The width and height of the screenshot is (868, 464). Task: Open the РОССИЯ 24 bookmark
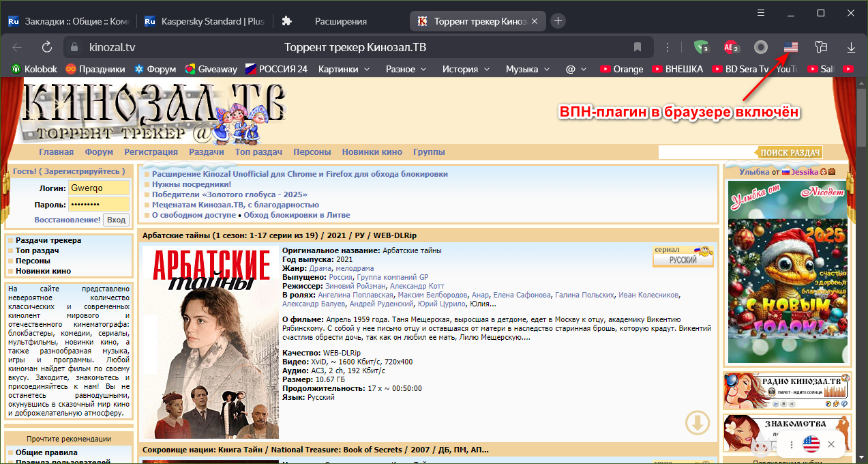click(x=276, y=69)
